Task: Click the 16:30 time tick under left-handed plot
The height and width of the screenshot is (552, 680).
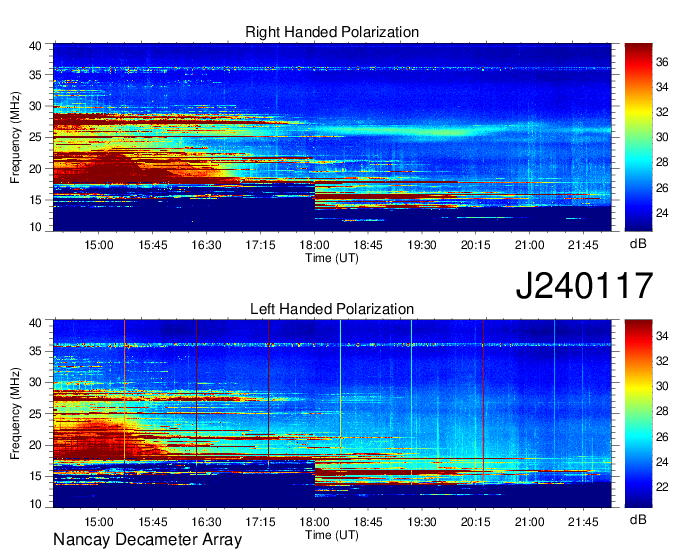Action: (206, 521)
